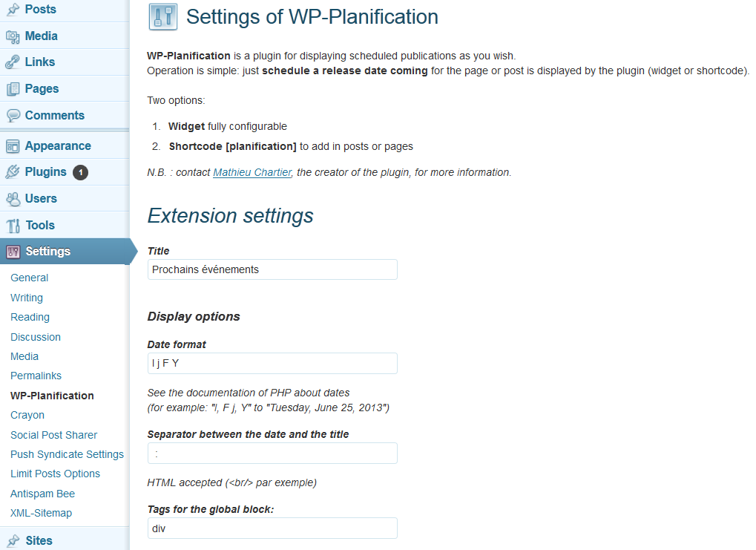This screenshot has width=756, height=550.
Task: Click the Pages icon in sidebar
Action: point(13,89)
